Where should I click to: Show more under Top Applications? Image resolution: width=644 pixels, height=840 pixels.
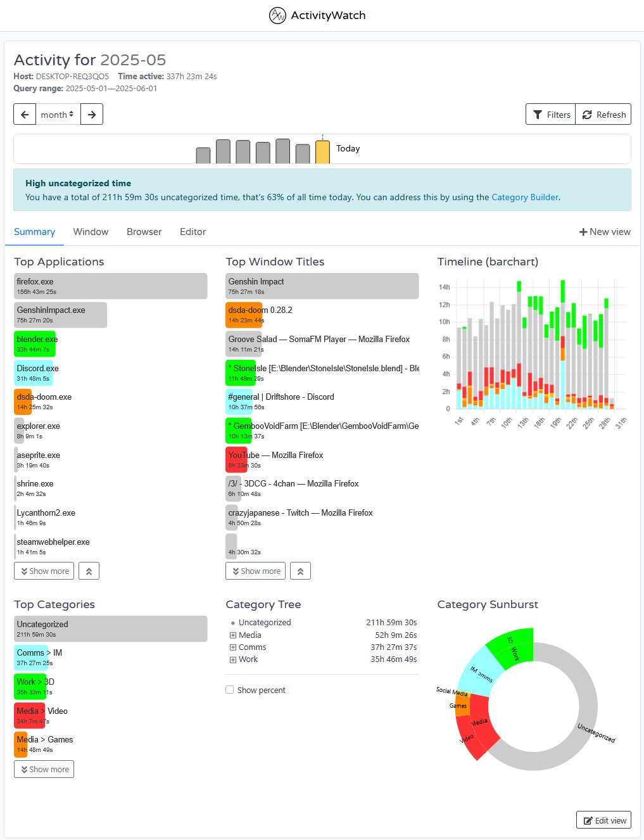[x=44, y=571]
